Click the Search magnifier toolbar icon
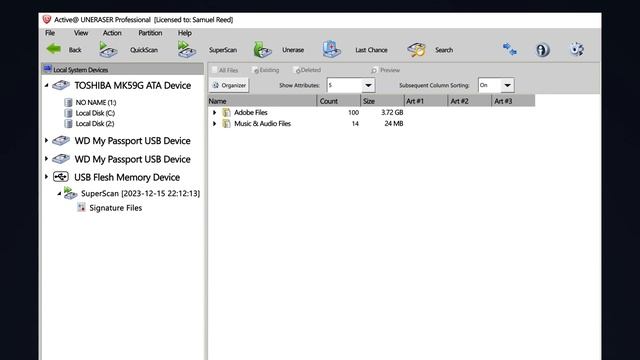 [x=416, y=50]
